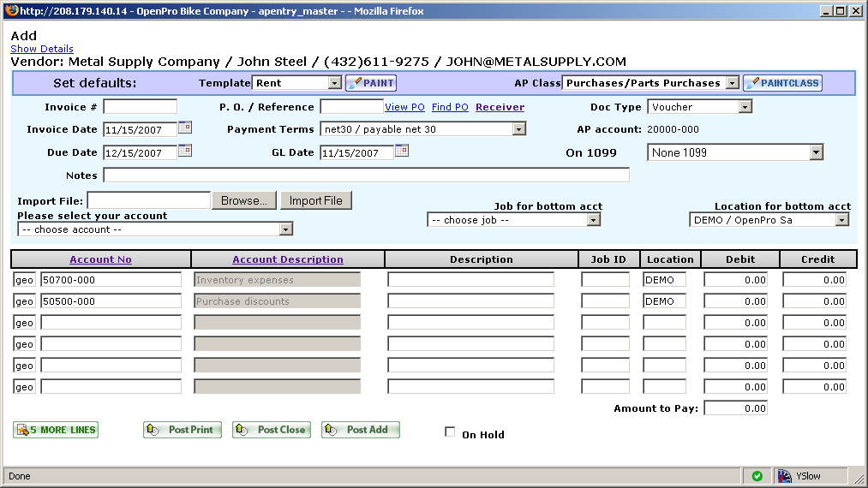Image resolution: width=868 pixels, height=488 pixels.
Task: Click the Paintclass button
Action: (x=782, y=83)
